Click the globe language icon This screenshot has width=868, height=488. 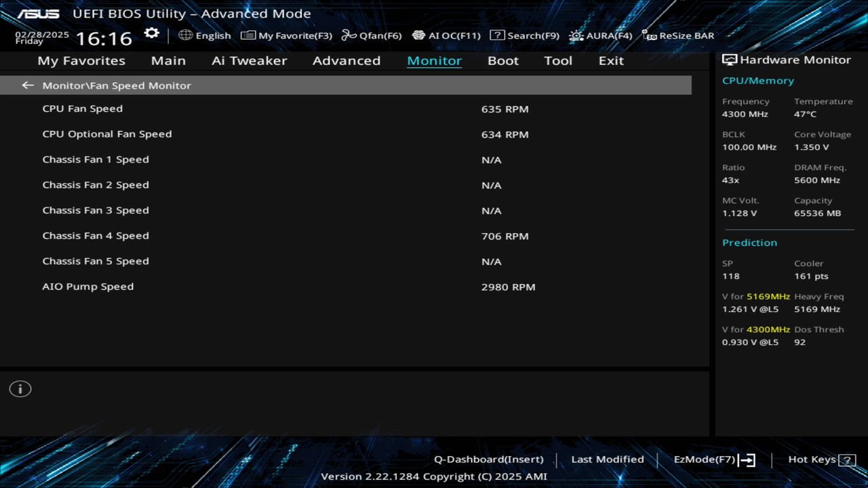185,35
